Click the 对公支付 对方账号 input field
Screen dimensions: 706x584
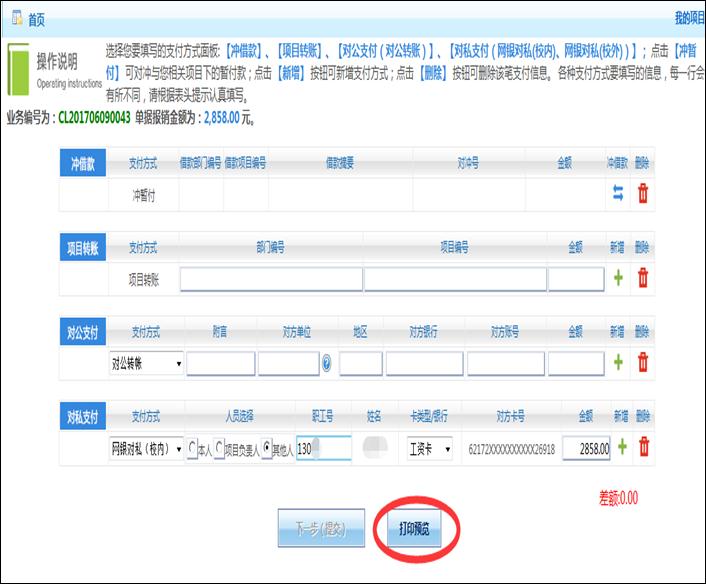tap(506, 363)
